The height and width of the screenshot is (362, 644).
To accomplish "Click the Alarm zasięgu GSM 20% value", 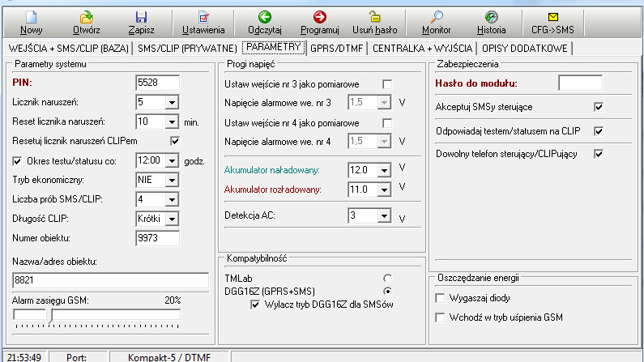I will point(173,300).
